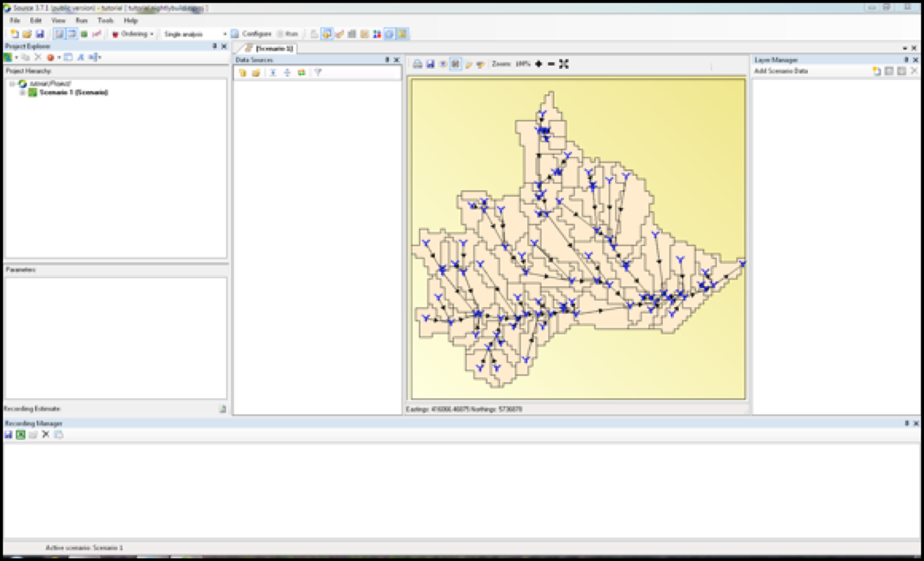This screenshot has width=924, height=561.
Task: Toggle auto-hide pin on Layer Manager panel
Action: coord(906,60)
